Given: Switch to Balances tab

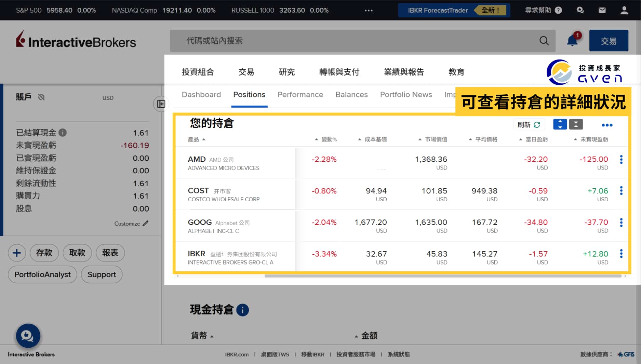Looking at the screenshot, I should click(351, 95).
